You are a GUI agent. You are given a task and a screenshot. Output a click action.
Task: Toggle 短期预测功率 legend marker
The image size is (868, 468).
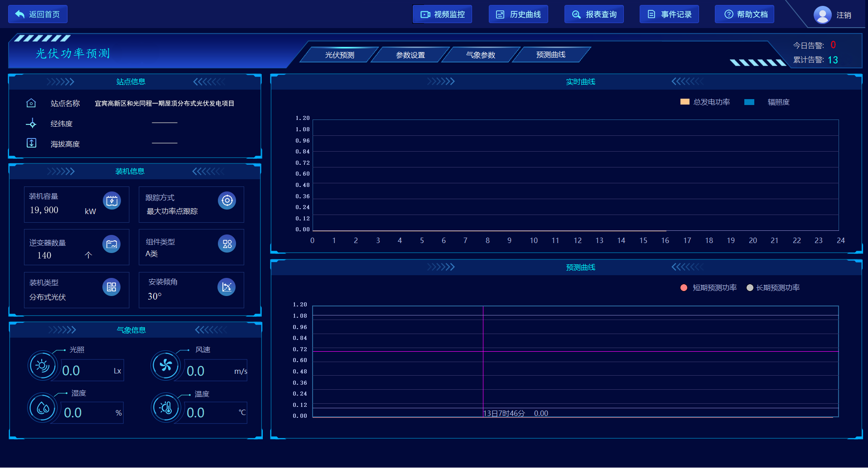[x=684, y=287]
